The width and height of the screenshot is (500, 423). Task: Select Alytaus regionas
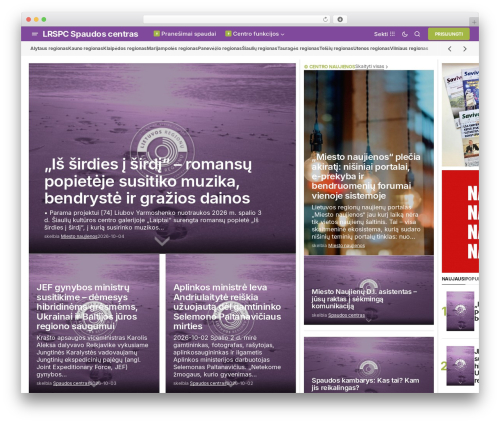tap(49, 49)
